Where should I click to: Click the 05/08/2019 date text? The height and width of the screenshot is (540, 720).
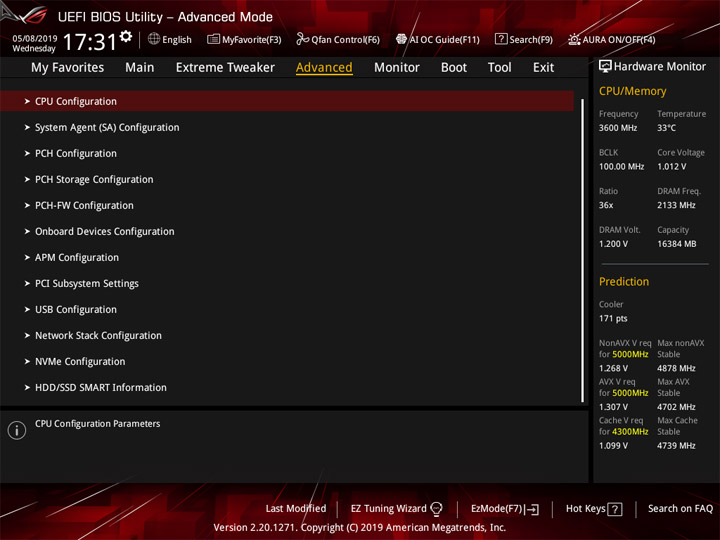(35, 39)
